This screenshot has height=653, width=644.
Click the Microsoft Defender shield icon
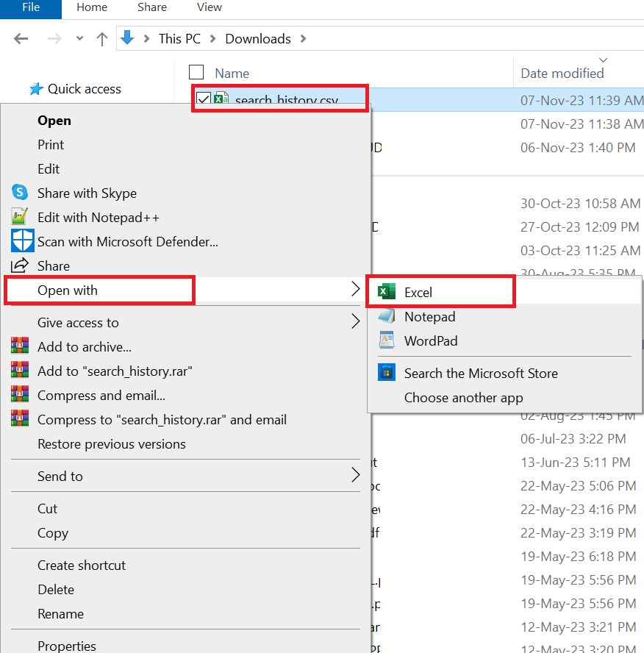23,240
